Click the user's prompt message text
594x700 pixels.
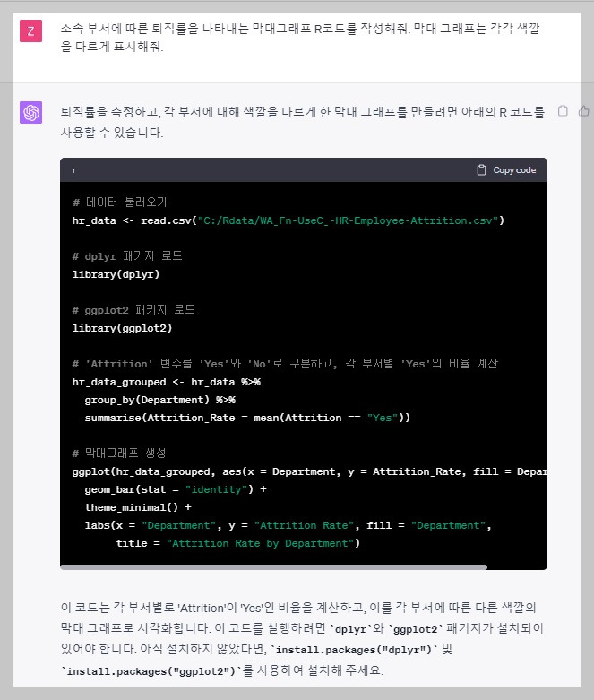click(x=300, y=38)
